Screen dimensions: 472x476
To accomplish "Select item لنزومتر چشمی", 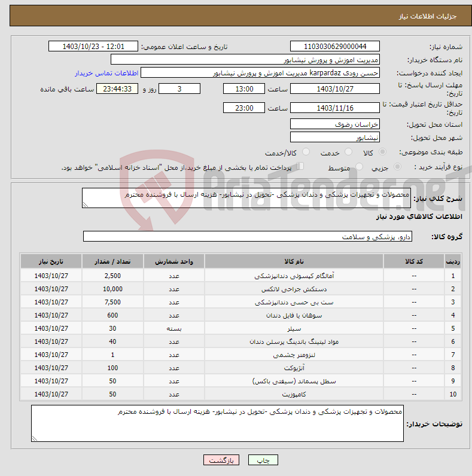I will coord(294,355).
